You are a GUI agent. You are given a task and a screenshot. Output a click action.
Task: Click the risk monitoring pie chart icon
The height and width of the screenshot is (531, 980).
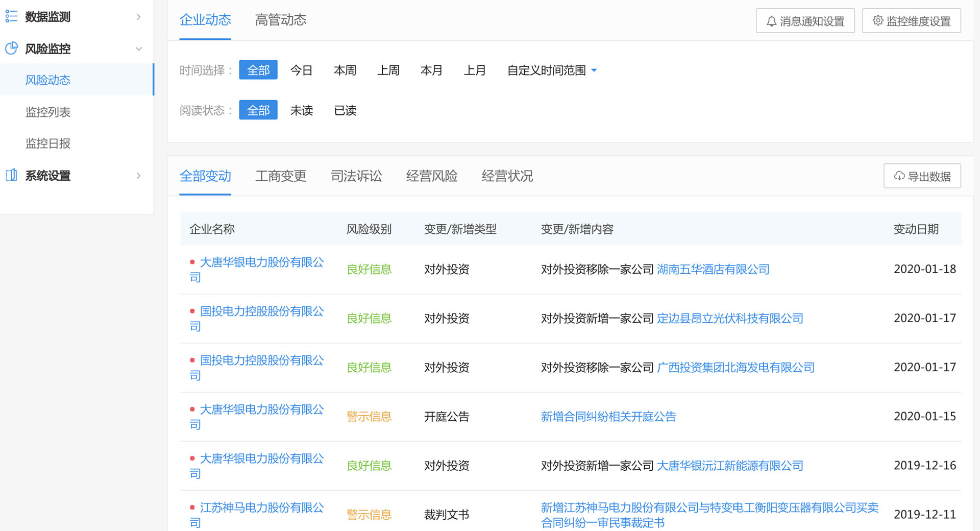coord(11,49)
